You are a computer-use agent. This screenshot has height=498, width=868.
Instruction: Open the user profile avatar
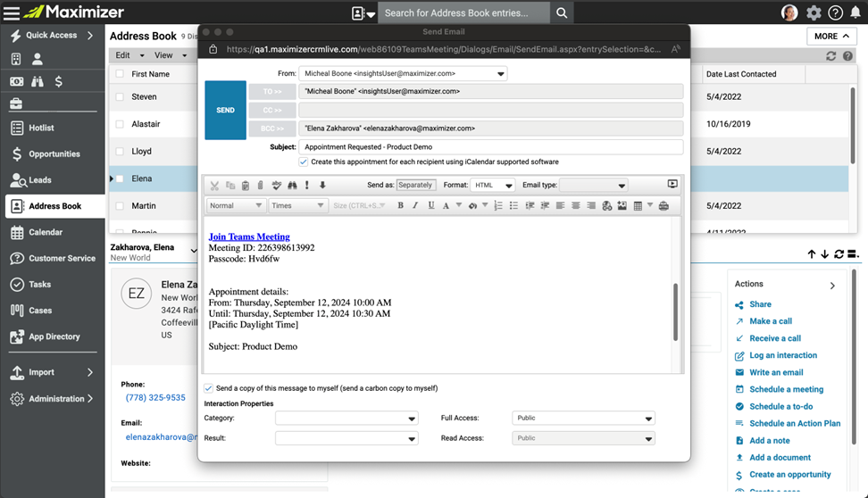coord(789,12)
